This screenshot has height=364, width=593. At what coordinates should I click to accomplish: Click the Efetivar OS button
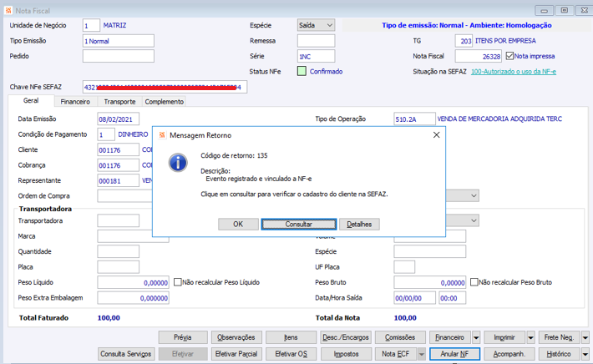(x=291, y=354)
